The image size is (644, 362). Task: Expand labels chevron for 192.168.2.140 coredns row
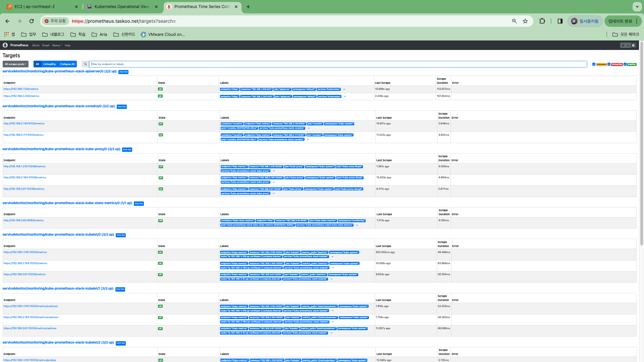click(x=309, y=128)
